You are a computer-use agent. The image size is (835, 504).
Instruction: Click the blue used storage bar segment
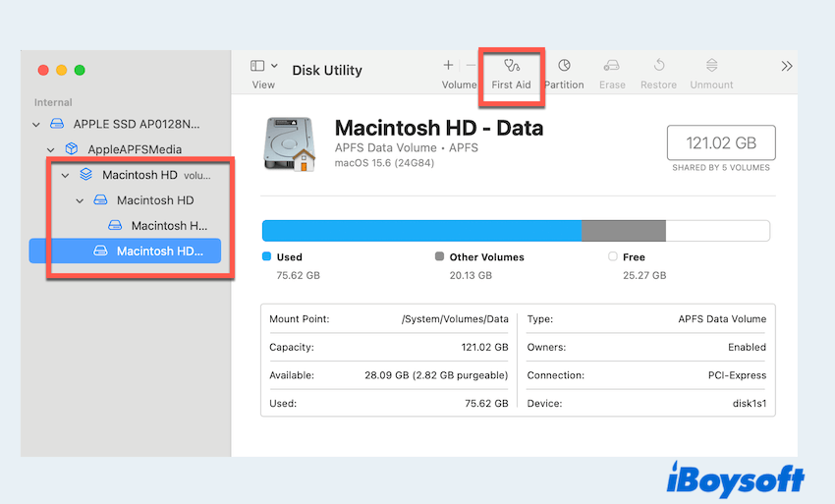[x=421, y=231]
